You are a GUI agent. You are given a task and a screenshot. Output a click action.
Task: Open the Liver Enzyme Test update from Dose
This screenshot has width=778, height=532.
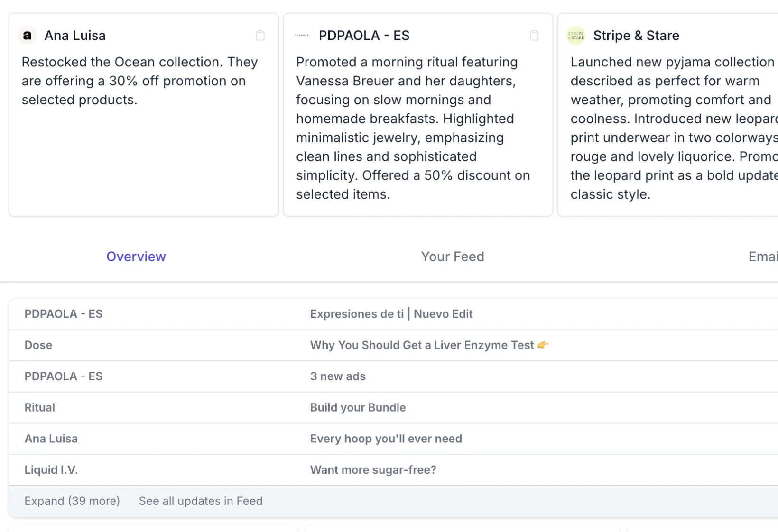[422, 345]
